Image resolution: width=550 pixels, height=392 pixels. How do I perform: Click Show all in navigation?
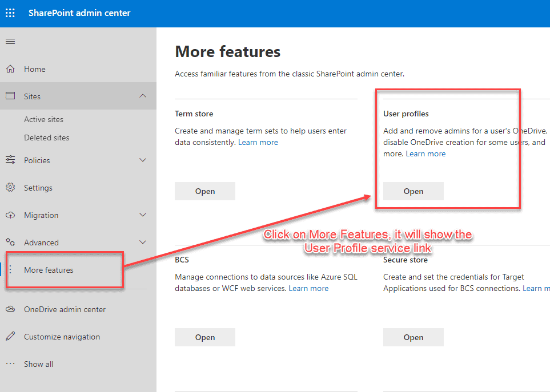click(x=38, y=364)
